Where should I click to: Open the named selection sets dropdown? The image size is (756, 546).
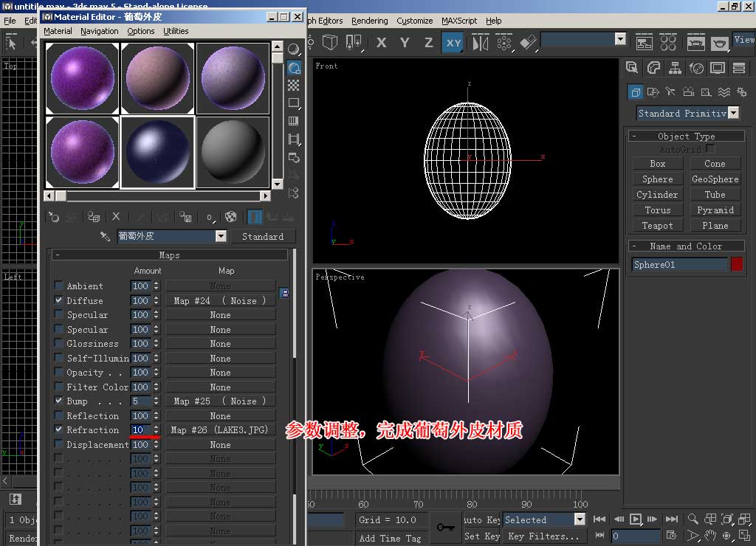click(620, 39)
